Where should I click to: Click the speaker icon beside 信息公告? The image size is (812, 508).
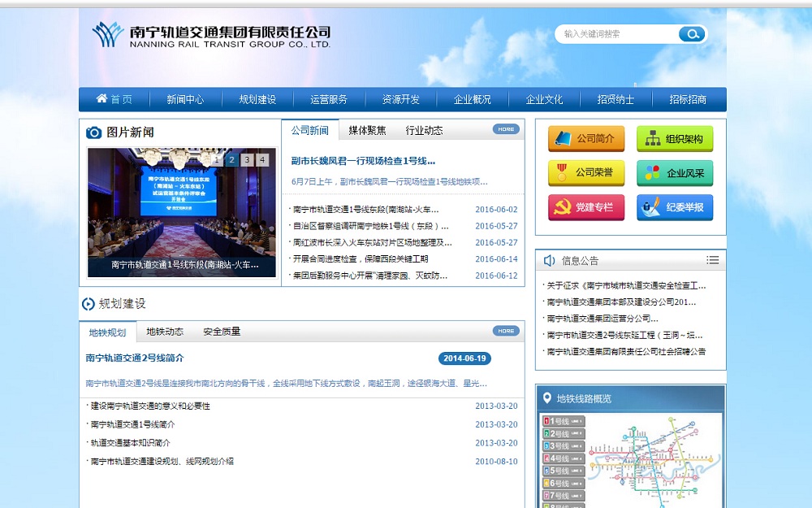[x=549, y=261]
